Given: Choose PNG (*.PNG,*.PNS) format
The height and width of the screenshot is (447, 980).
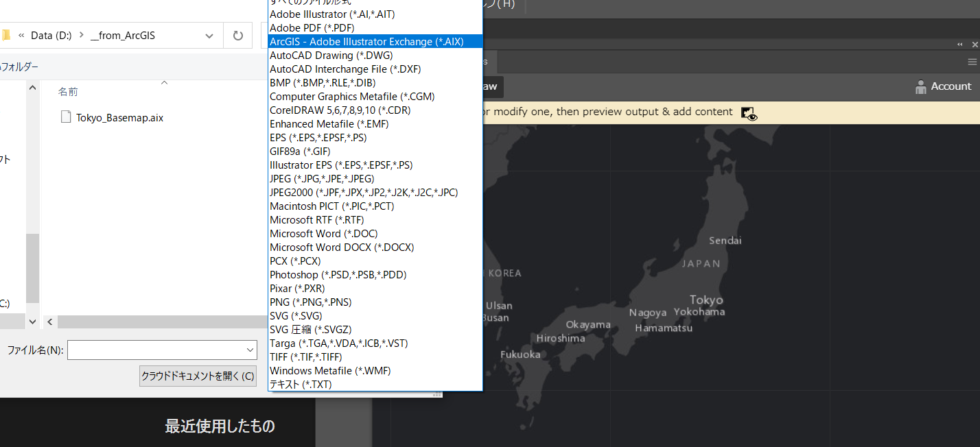Looking at the screenshot, I should (x=375, y=302).
